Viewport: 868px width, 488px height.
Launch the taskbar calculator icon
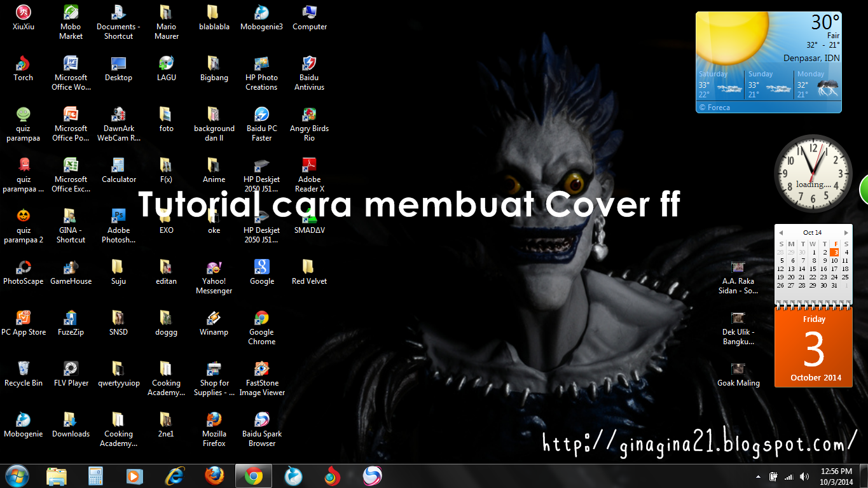pyautogui.click(x=95, y=476)
